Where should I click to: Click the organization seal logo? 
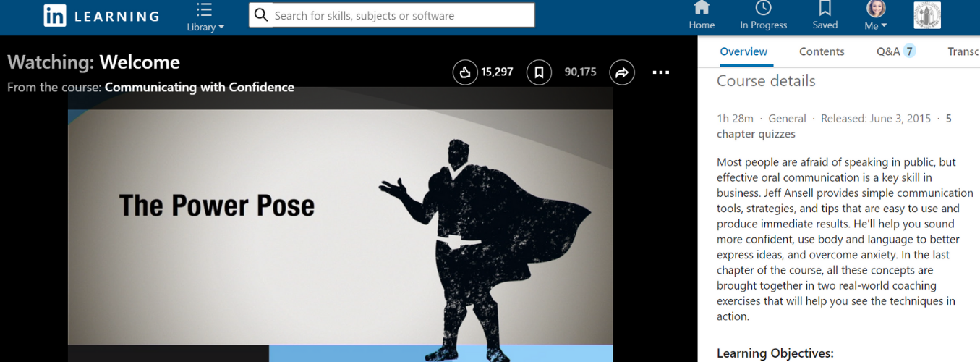[927, 15]
